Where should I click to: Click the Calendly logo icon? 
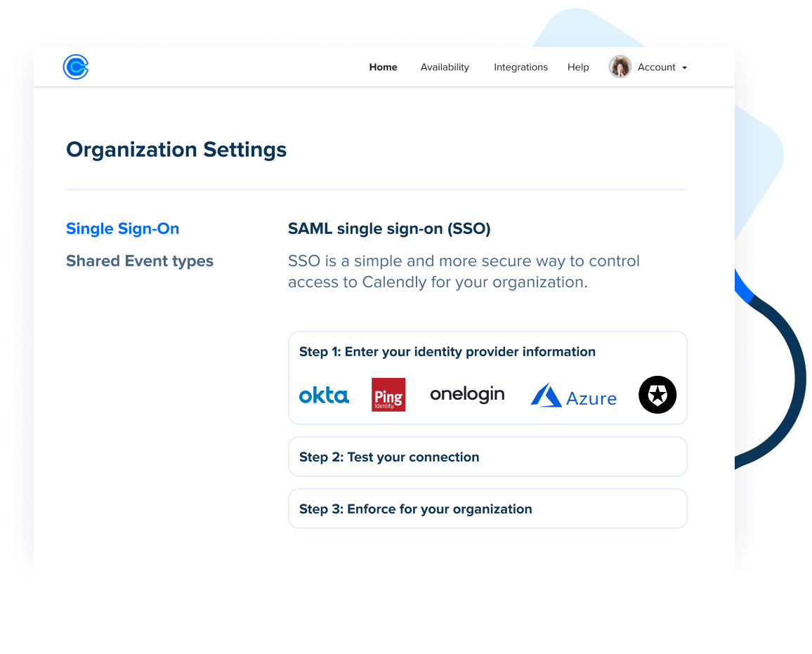tap(76, 67)
